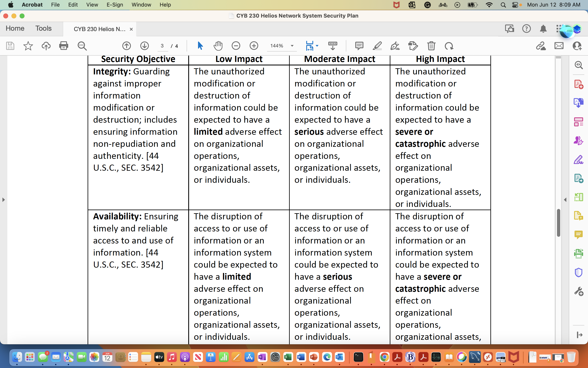Open the Sign document pen tool
This screenshot has width=588, height=368.
click(395, 46)
